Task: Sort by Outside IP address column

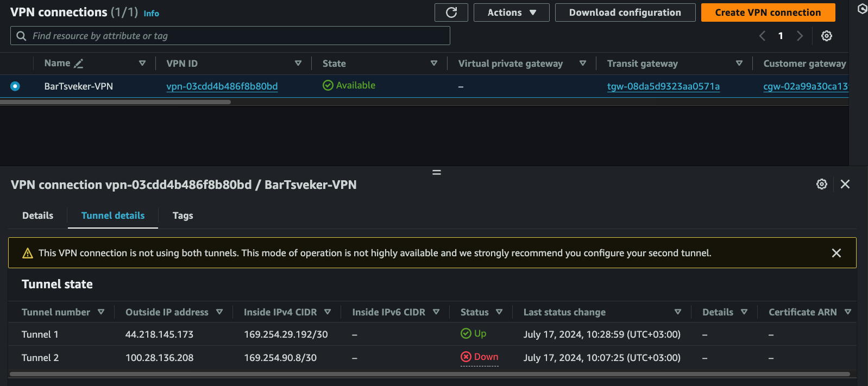Action: [x=219, y=312]
